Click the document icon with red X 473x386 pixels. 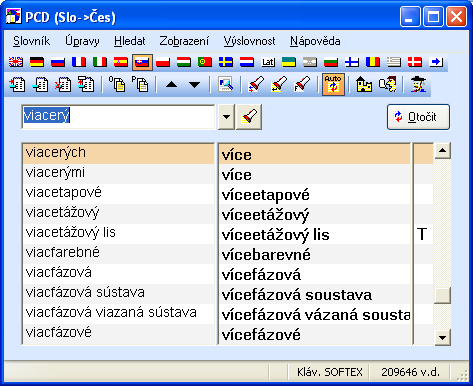tap(63, 84)
